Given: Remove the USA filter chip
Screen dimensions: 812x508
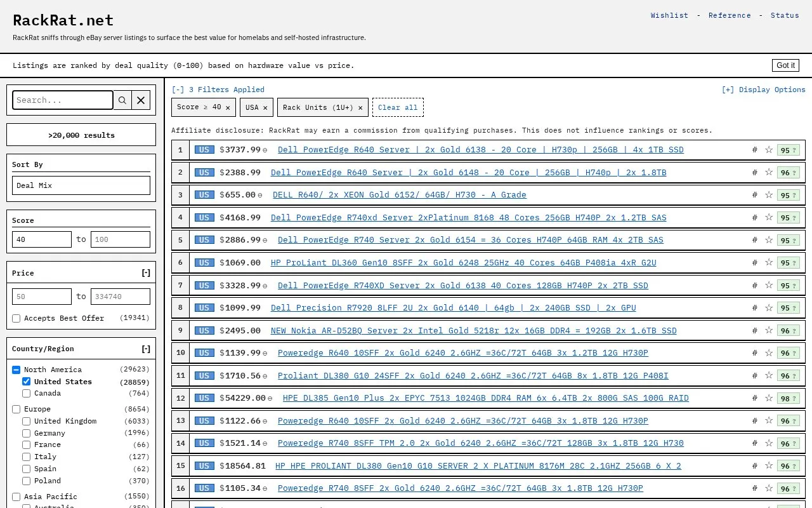Looking at the screenshot, I should point(265,108).
